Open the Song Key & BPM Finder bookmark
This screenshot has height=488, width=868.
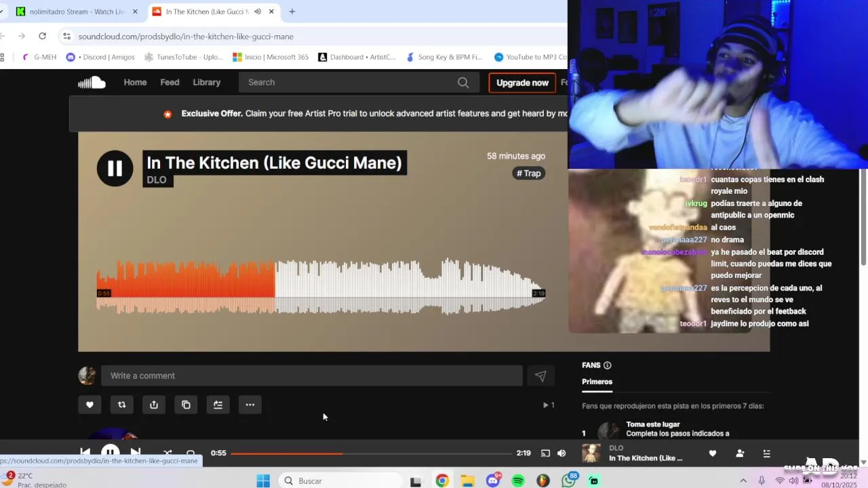[444, 57]
